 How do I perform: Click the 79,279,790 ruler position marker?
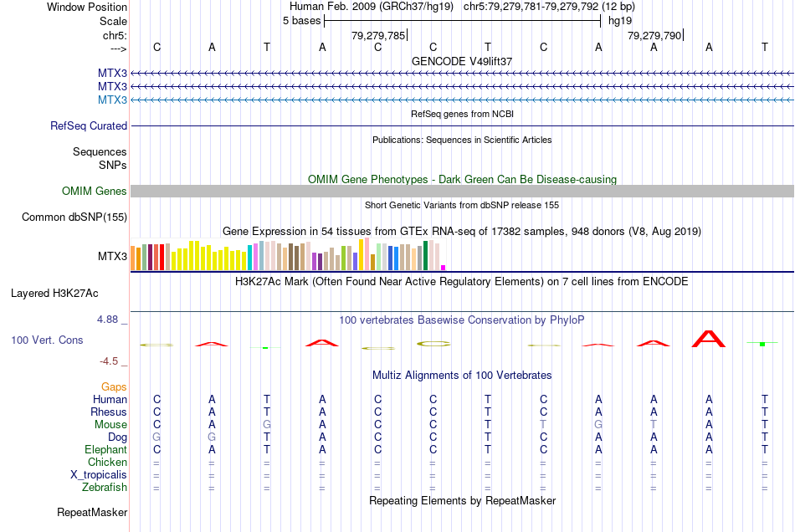(654, 35)
